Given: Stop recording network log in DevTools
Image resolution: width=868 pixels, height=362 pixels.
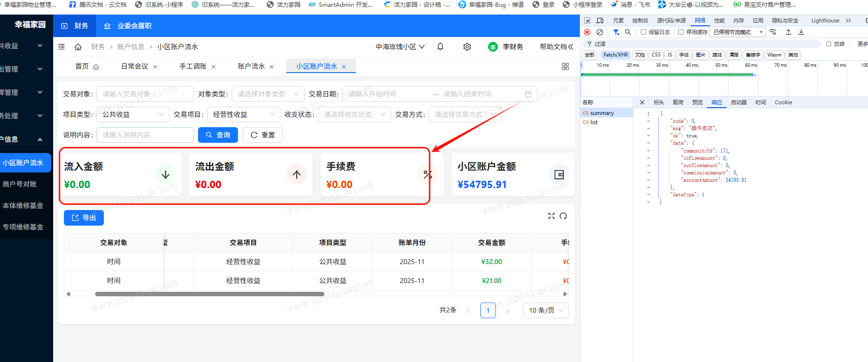Looking at the screenshot, I should (x=587, y=32).
